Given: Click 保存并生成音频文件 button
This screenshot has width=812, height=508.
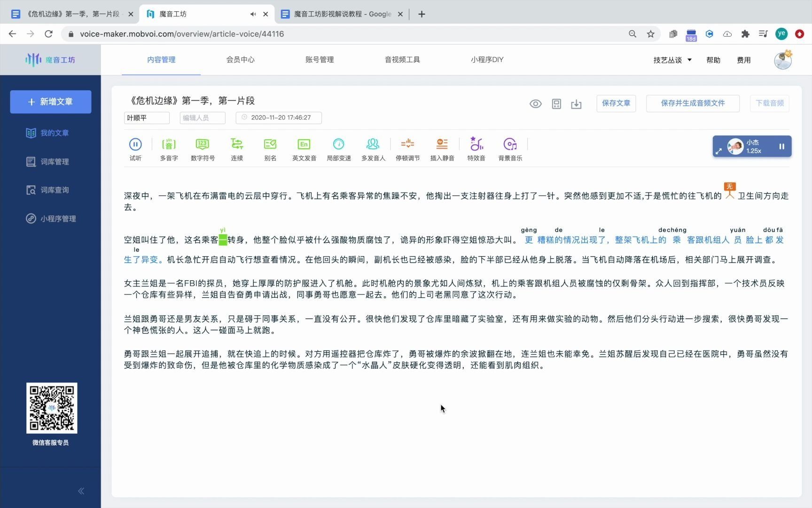Looking at the screenshot, I should 693,103.
